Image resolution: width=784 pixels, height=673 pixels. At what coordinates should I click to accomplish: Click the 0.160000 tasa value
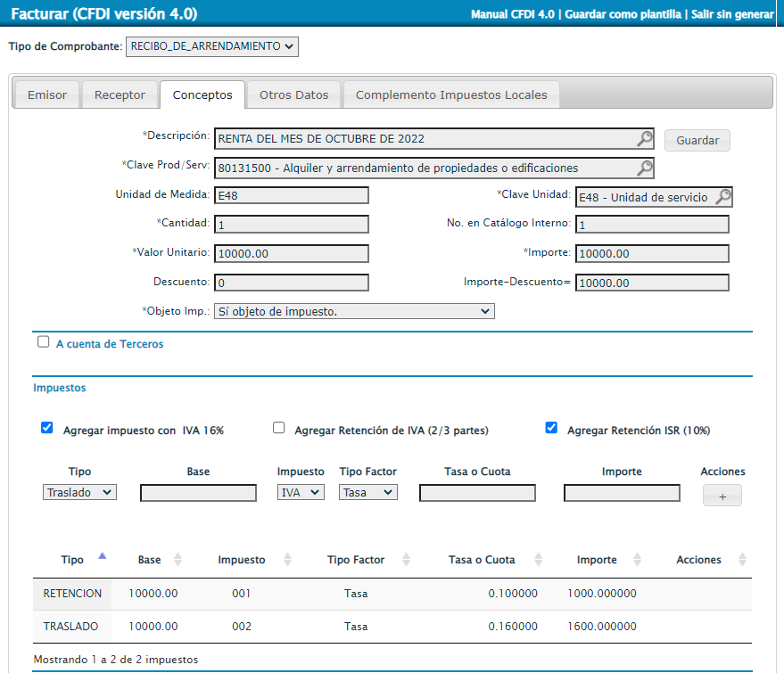(513, 627)
